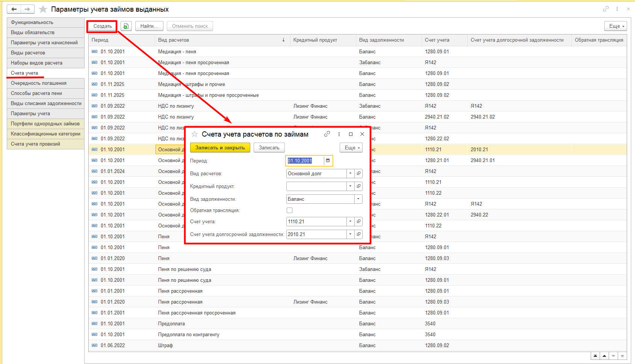The width and height of the screenshot is (635, 364).
Task: Click the Отменить поиск button
Action: click(190, 26)
